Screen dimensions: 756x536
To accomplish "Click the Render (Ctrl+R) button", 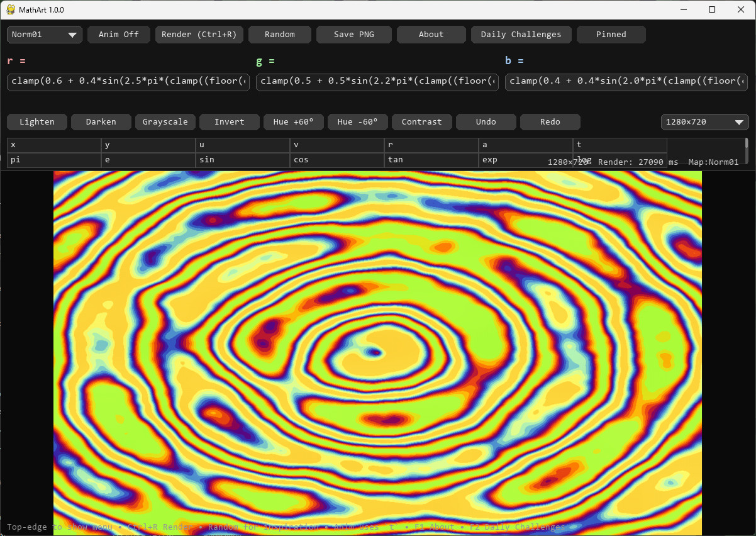I will coord(199,35).
